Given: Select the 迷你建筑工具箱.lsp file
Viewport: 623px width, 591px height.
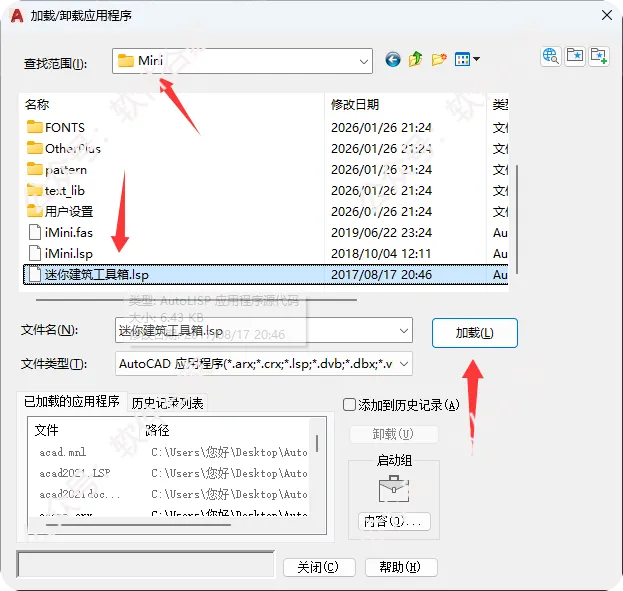Looking at the screenshot, I should (265, 275).
